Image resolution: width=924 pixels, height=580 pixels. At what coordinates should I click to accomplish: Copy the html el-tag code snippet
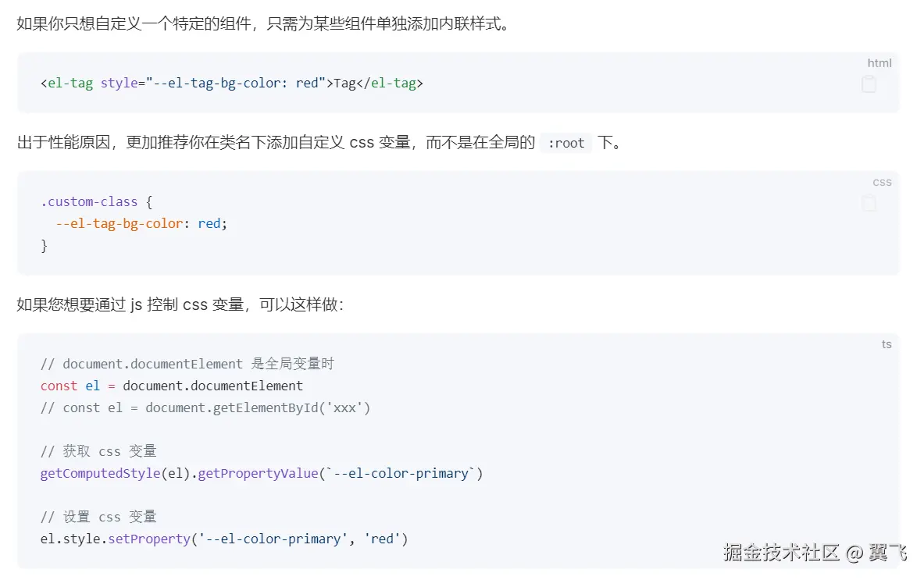[x=869, y=84]
